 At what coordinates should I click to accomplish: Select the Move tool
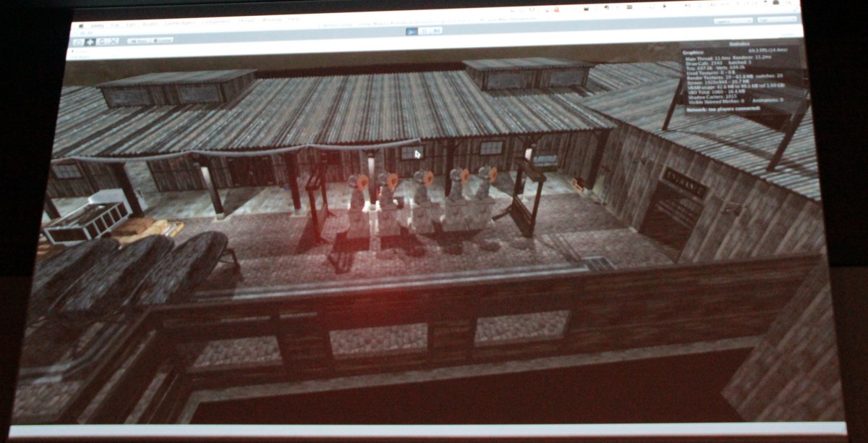click(90, 42)
